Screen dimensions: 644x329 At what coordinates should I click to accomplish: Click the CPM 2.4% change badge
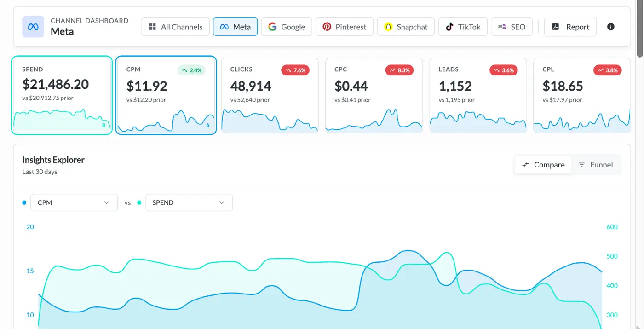(191, 70)
